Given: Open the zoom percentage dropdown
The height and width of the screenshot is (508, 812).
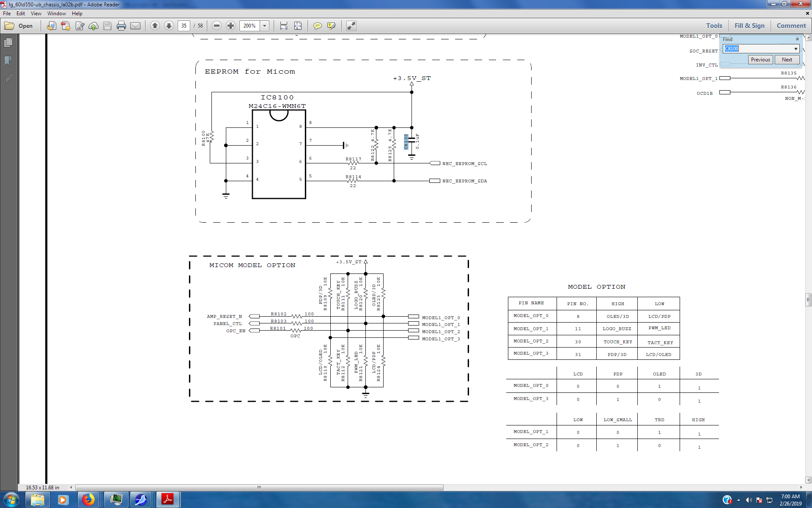Looking at the screenshot, I should 265,26.
